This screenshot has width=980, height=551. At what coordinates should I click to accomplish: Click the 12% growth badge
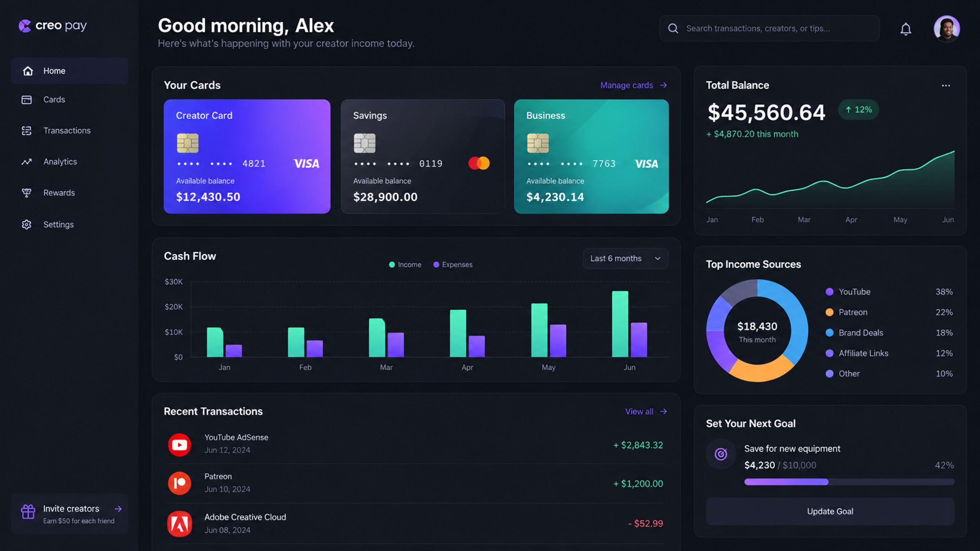pyautogui.click(x=859, y=110)
